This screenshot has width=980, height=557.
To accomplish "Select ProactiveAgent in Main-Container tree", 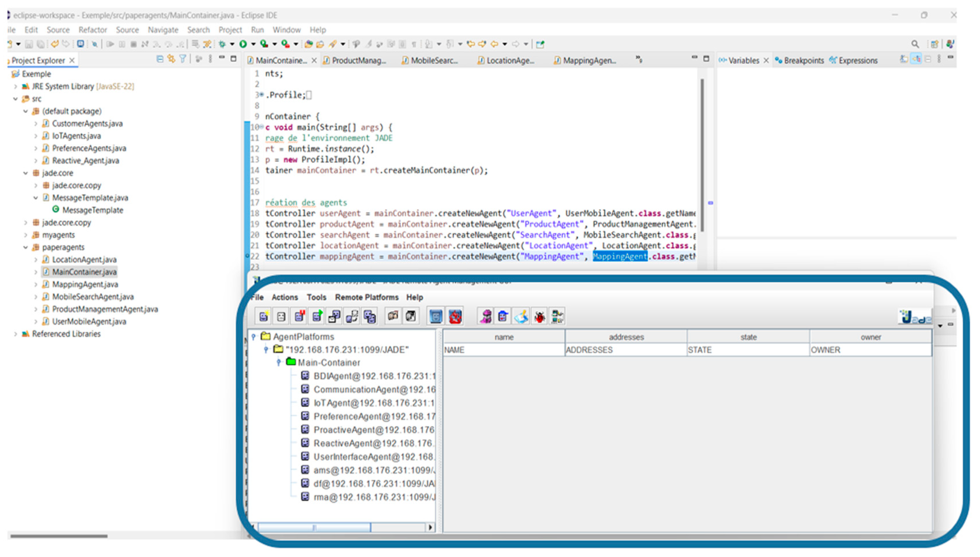I will (374, 430).
